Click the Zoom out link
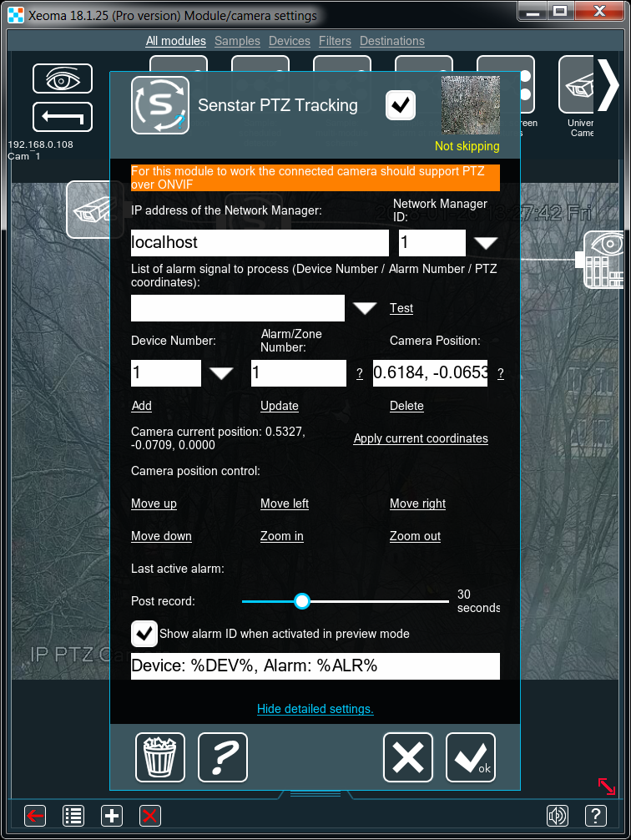Image resolution: width=631 pixels, height=840 pixels. pos(415,536)
